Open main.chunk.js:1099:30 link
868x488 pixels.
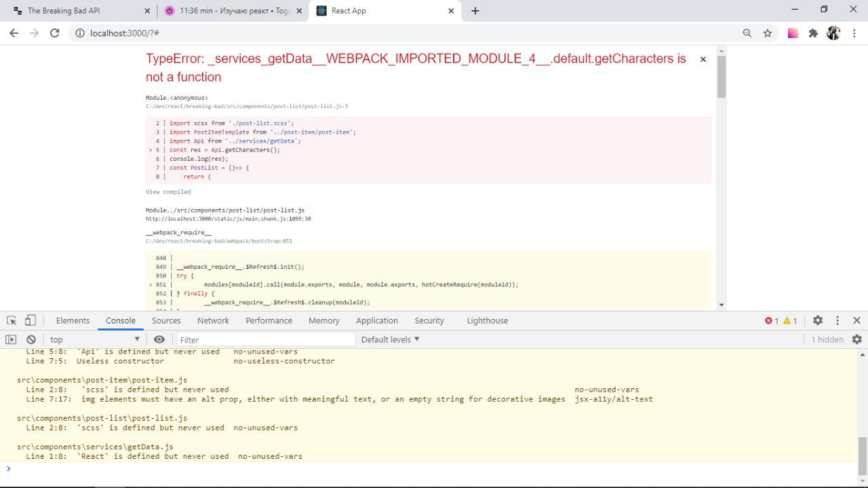point(228,219)
